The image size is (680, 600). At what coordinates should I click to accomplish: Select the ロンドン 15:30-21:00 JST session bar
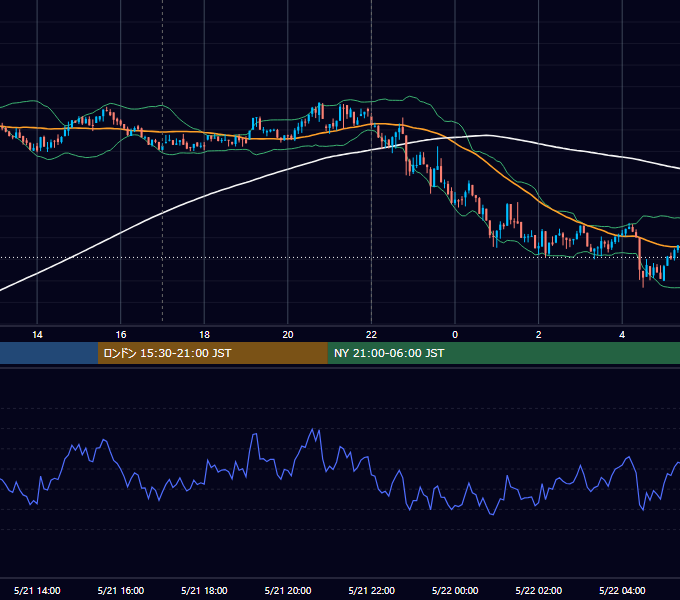tap(212, 353)
